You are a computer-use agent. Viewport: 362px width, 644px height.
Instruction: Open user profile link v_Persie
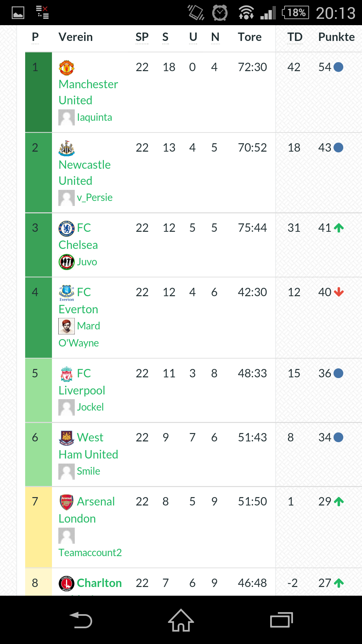point(95,198)
